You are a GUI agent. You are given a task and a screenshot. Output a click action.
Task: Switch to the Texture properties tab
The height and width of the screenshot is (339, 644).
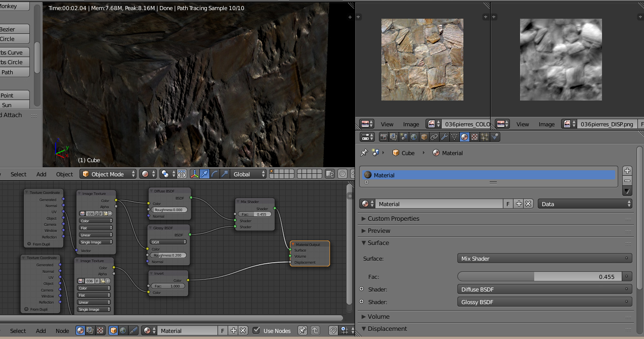coord(475,137)
